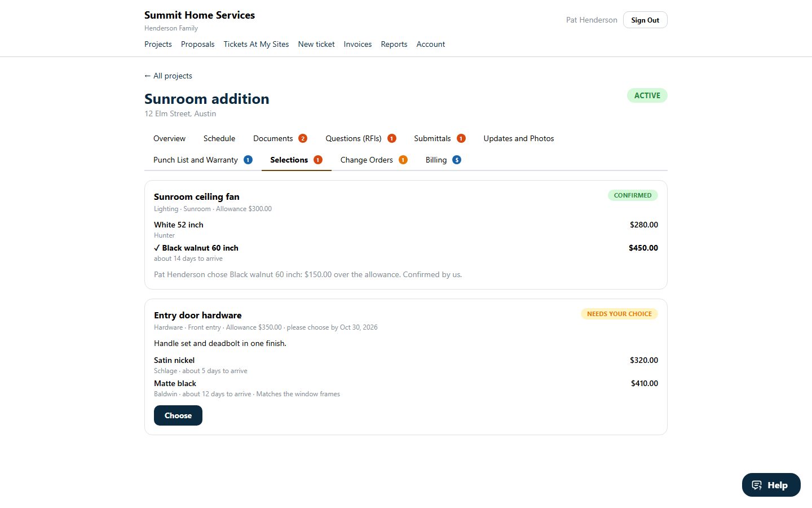812x508 pixels.
Task: Click the Entry door hardware heading
Action: pos(198,315)
